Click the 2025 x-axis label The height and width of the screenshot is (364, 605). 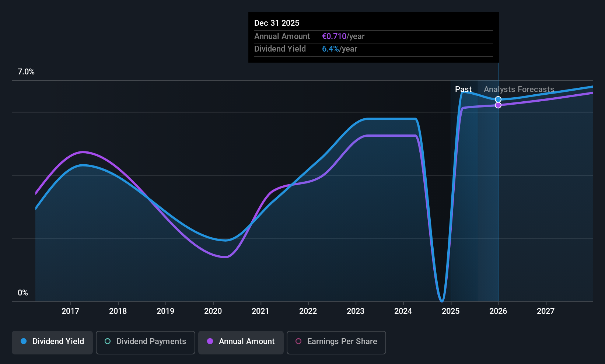pyautogui.click(x=451, y=311)
